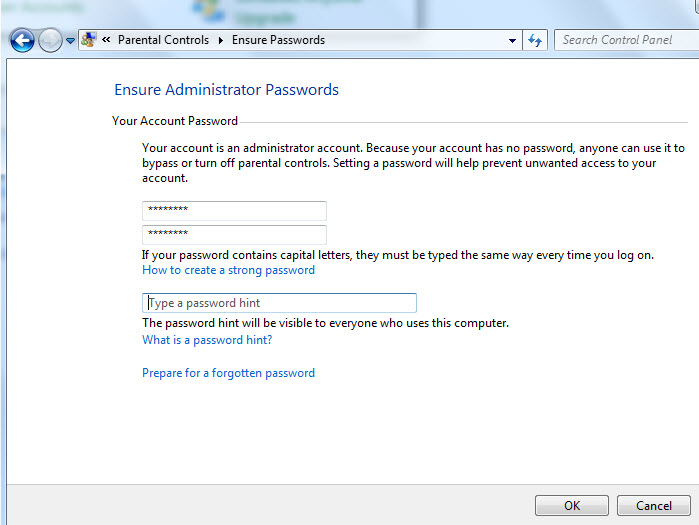The width and height of the screenshot is (699, 525).
Task: Open the address bar history dropdown
Action: tap(512, 41)
